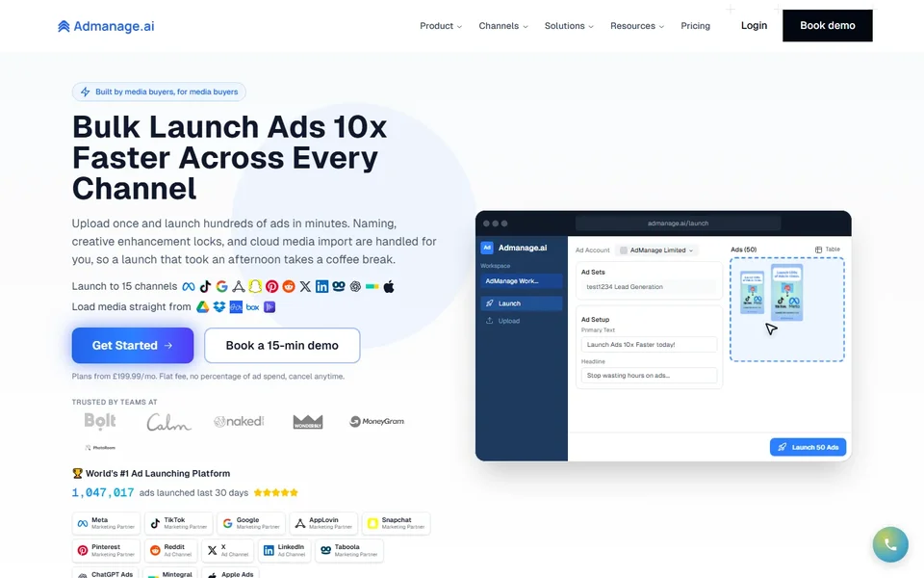924x578 pixels.
Task: Click the blue 'Ad' logo in the mockup
Action: (x=487, y=248)
